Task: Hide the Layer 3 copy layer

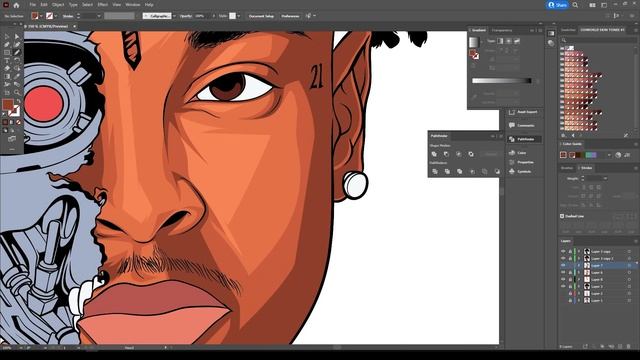Action: pyautogui.click(x=563, y=251)
